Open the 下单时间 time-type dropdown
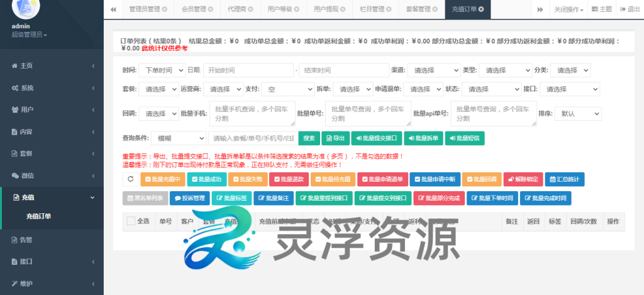The image size is (644, 295). 162,70
